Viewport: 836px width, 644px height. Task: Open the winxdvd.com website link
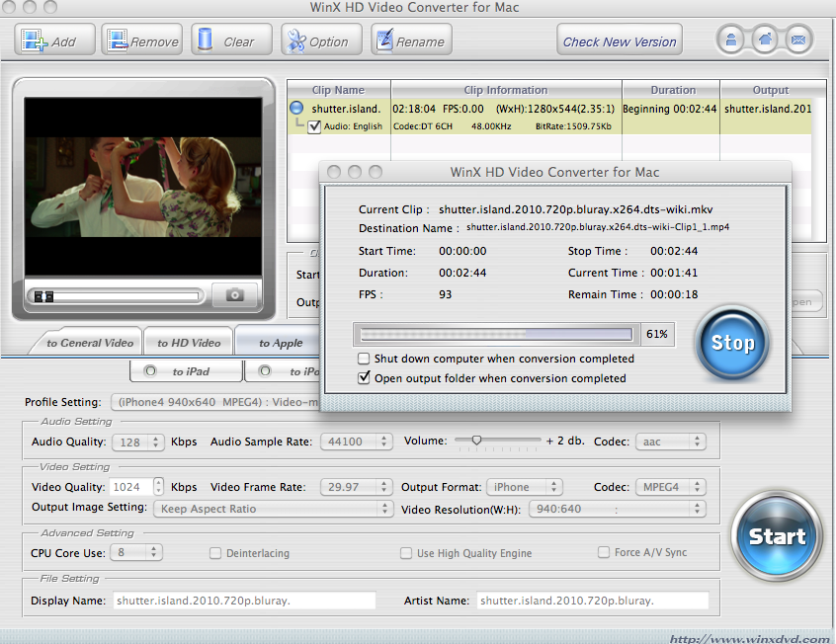750,639
